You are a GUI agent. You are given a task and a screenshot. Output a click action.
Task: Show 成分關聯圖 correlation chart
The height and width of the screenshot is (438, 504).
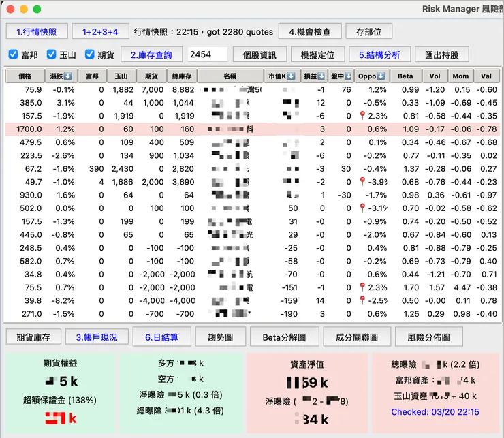point(357,337)
